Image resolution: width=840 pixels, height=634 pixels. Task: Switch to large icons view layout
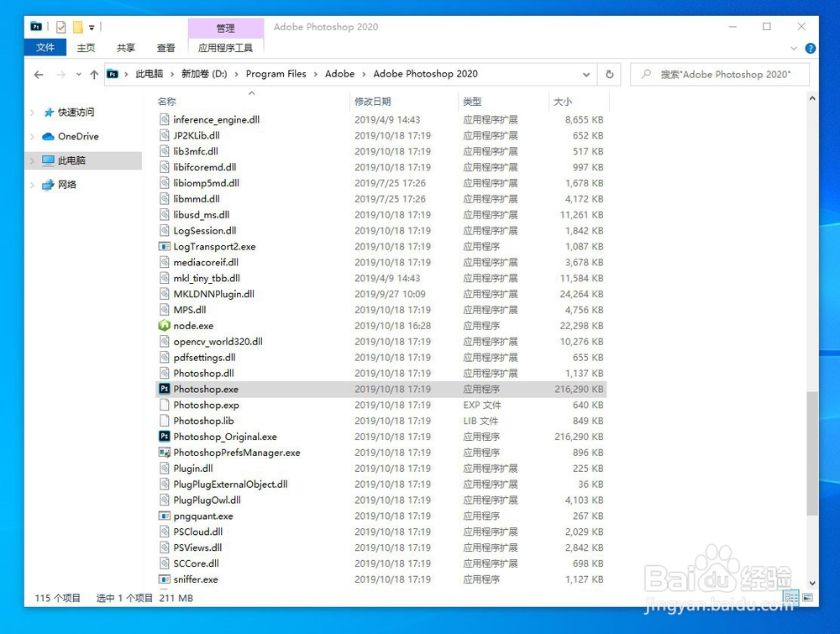808,597
